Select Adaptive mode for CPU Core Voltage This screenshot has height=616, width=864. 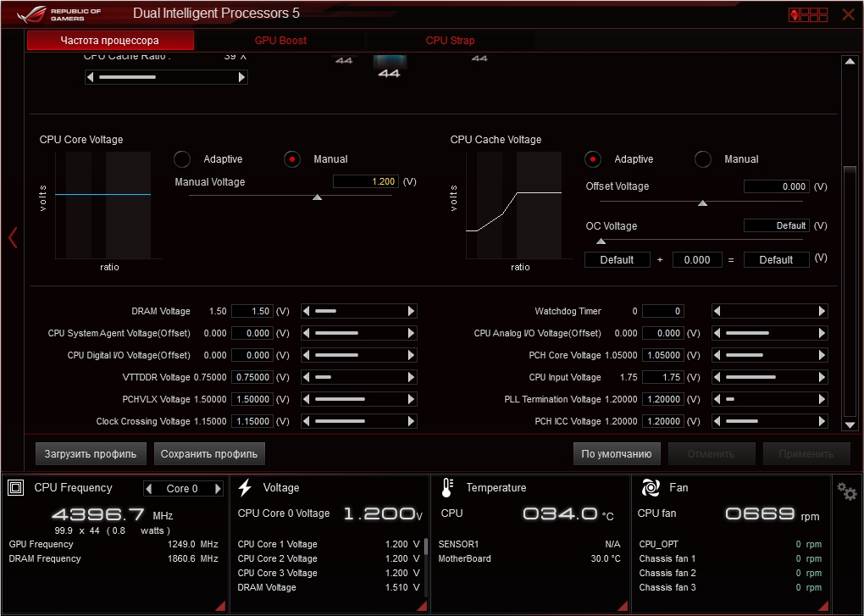click(x=182, y=159)
